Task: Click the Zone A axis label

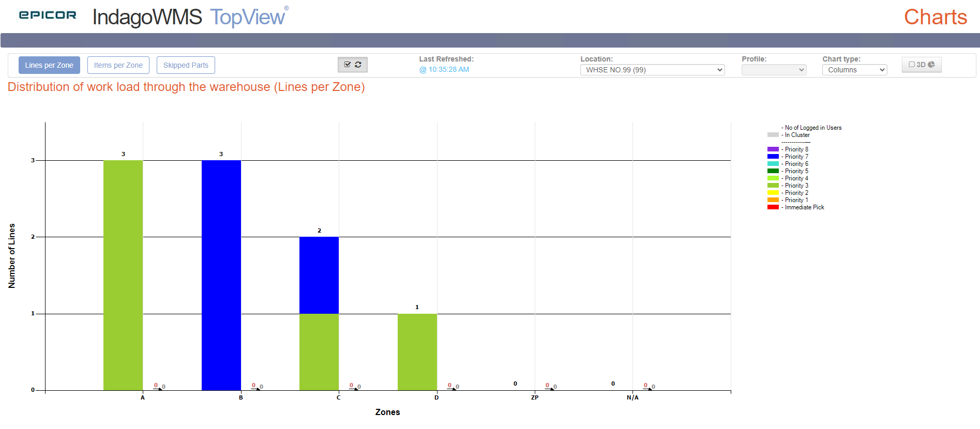Action: (x=143, y=397)
